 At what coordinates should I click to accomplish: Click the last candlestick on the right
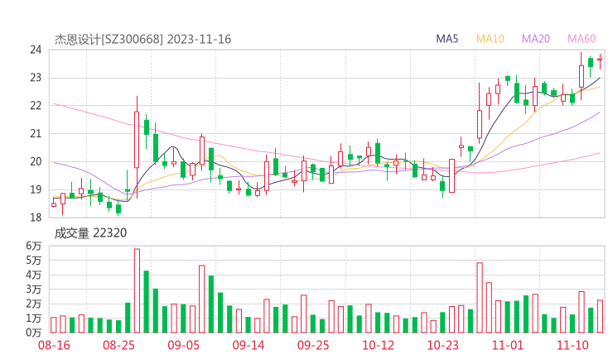click(x=600, y=62)
